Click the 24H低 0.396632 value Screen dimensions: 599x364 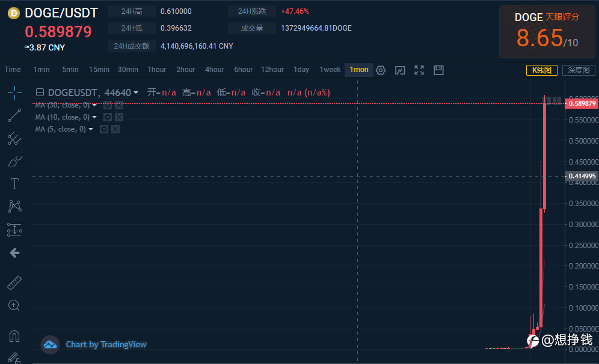(x=176, y=28)
